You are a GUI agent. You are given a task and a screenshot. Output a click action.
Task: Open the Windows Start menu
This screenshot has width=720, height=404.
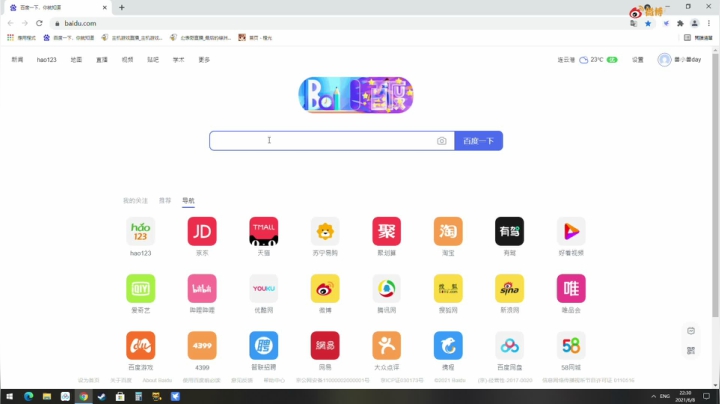9,397
